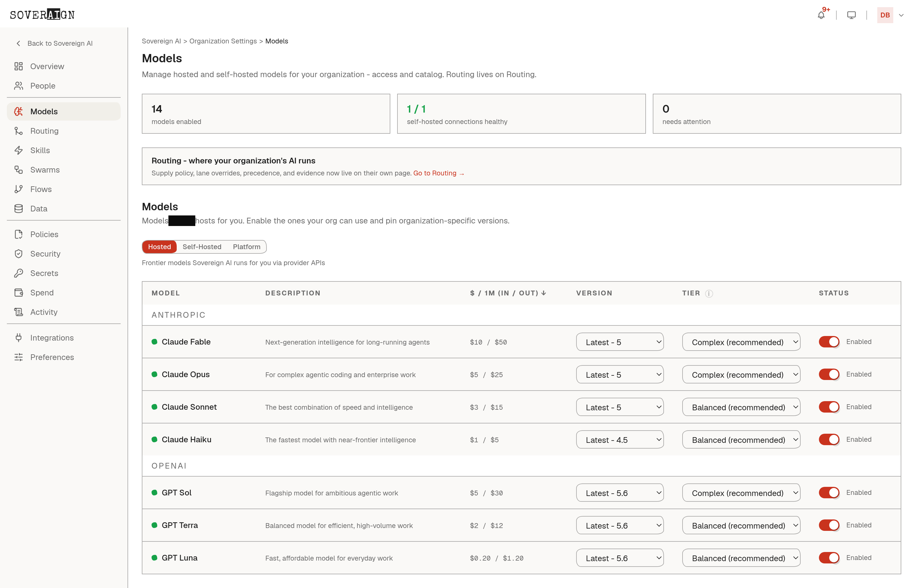The width and height of the screenshot is (915, 588).
Task: Open Claude Haiku version dropdown
Action: coord(620,439)
